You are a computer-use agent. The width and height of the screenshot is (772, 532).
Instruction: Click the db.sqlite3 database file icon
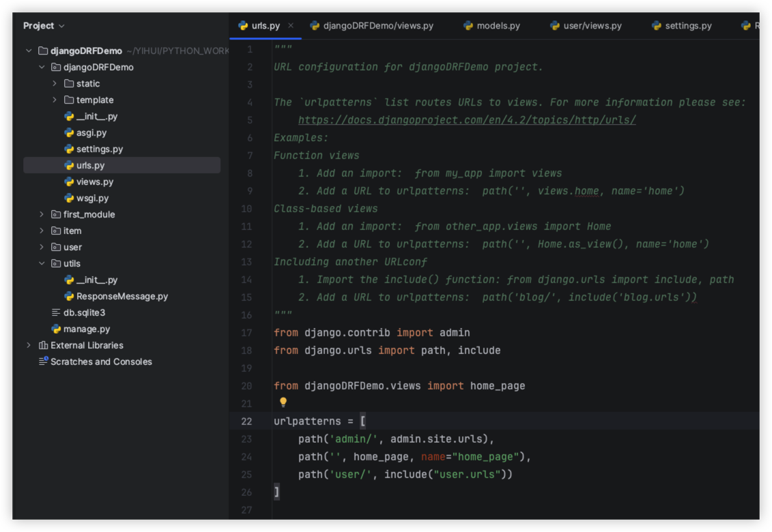point(56,312)
